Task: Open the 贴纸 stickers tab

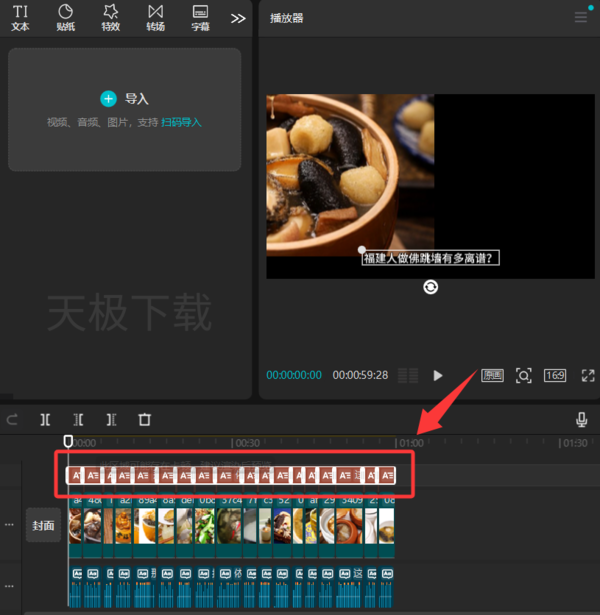Action: 66,18
